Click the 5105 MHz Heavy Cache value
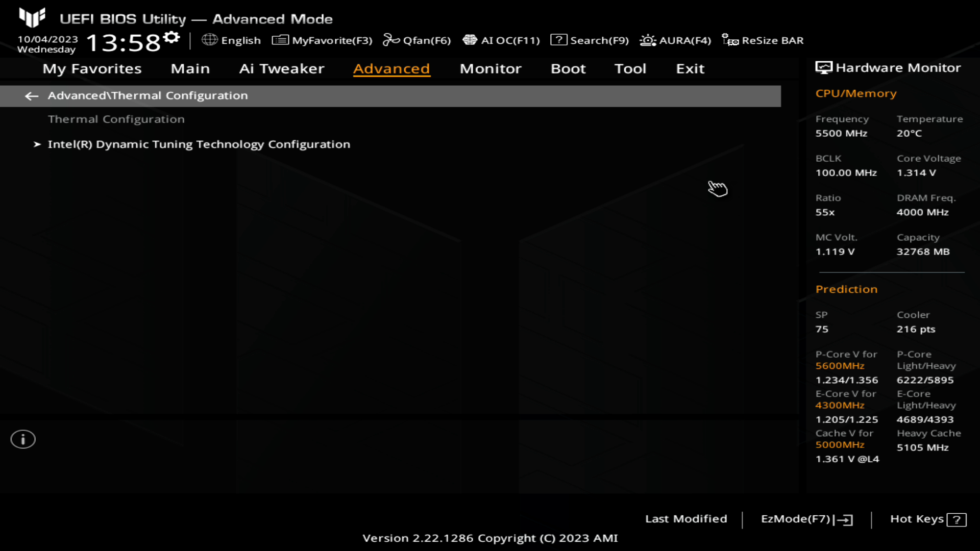 [x=922, y=447]
